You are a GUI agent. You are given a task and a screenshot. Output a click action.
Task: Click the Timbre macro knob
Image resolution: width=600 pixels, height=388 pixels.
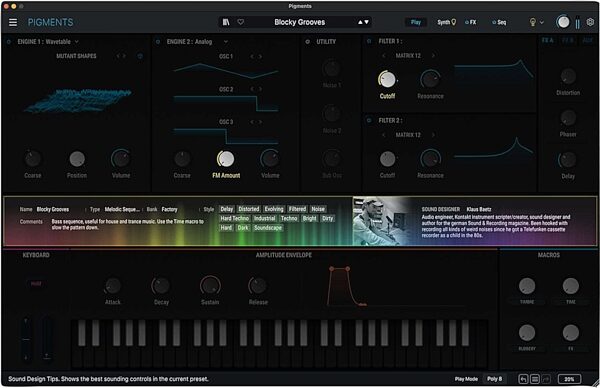(x=527, y=286)
